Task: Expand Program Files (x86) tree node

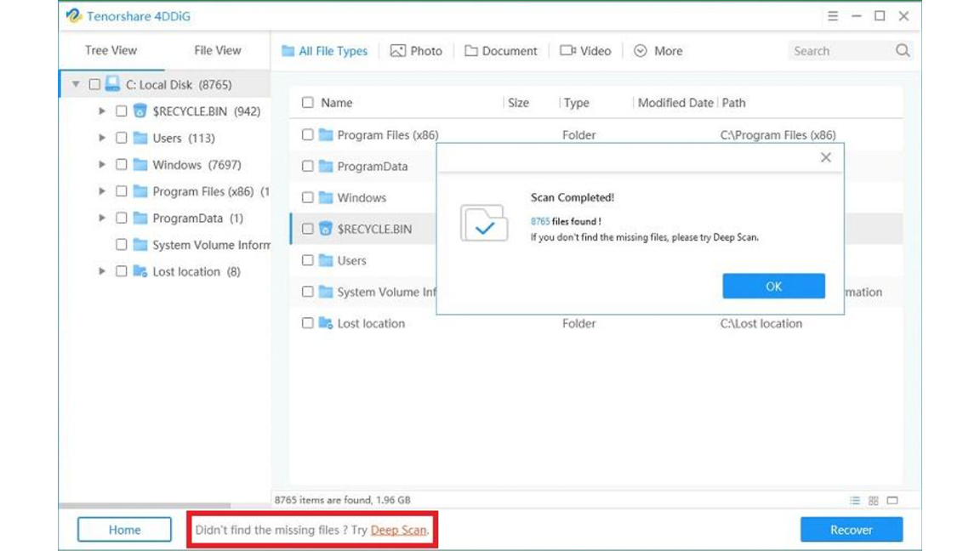Action: tap(102, 191)
